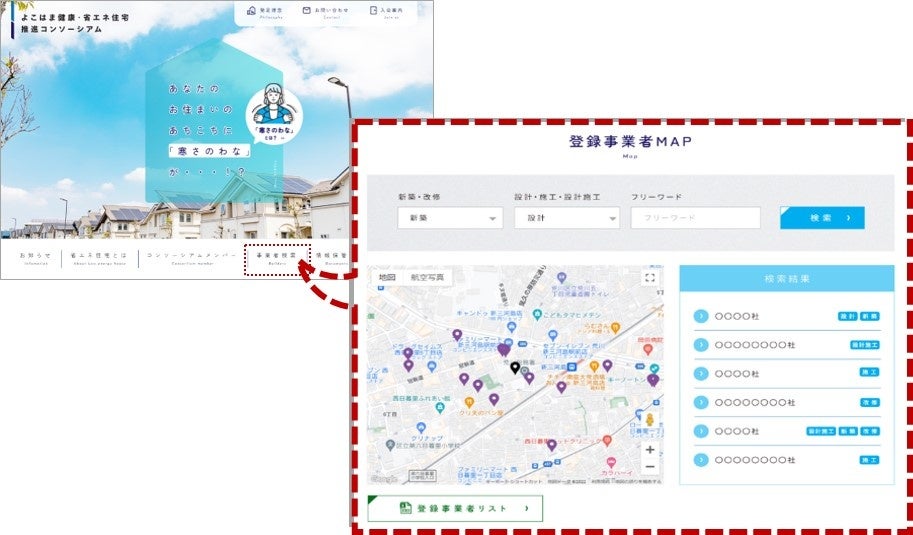Click the orange らむさん restaurant marker
913x535 pixels.
616,327
